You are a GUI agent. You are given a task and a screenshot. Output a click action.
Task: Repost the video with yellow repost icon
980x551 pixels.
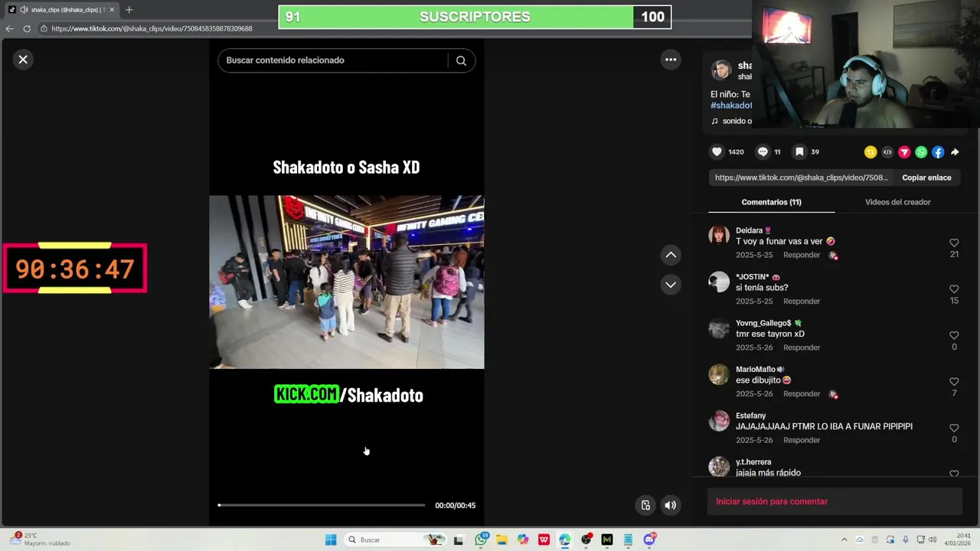click(871, 152)
